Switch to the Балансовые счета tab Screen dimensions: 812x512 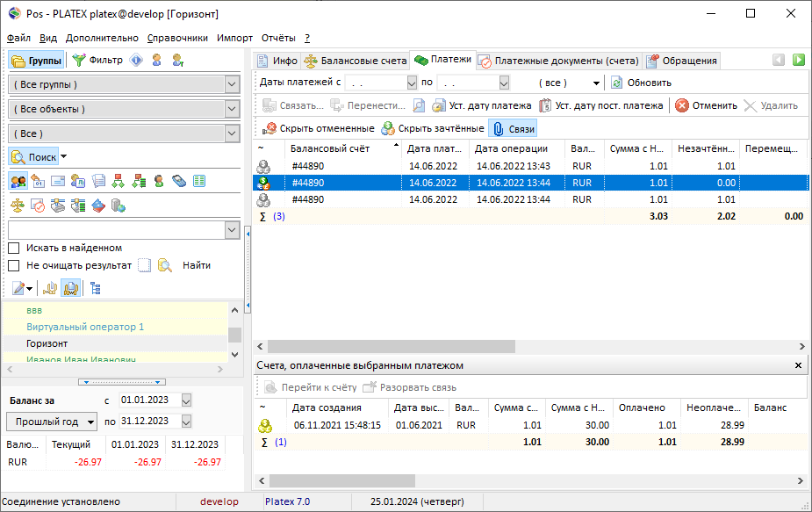356,61
